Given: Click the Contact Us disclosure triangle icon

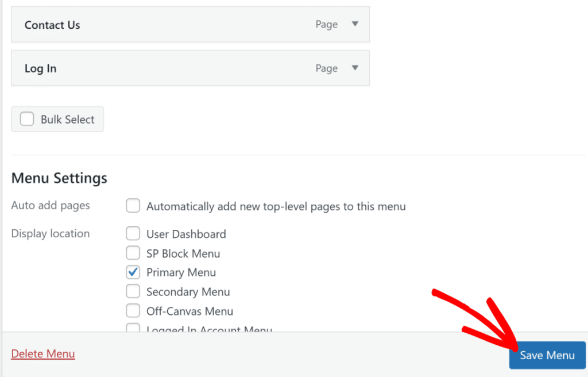Looking at the screenshot, I should pos(355,24).
